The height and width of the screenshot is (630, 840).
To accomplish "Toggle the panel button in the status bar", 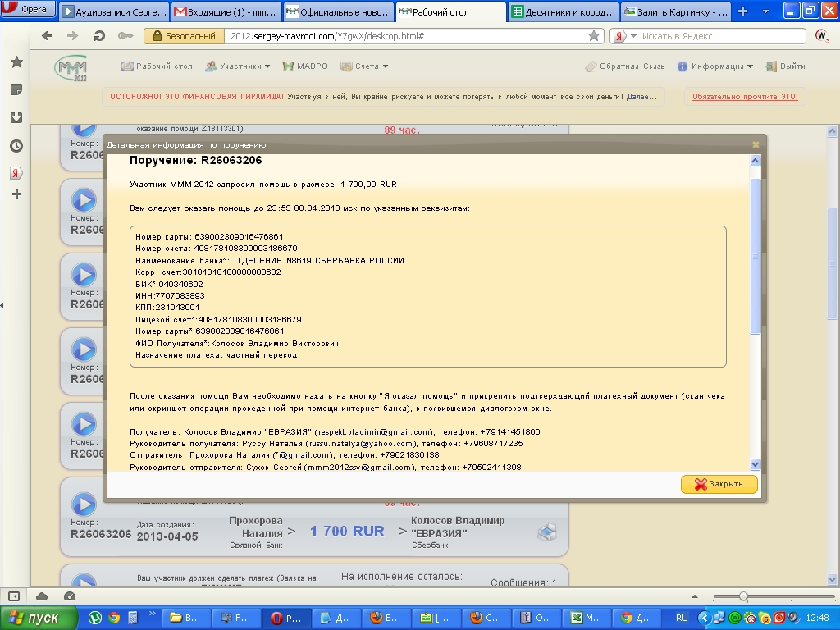I will [14, 596].
